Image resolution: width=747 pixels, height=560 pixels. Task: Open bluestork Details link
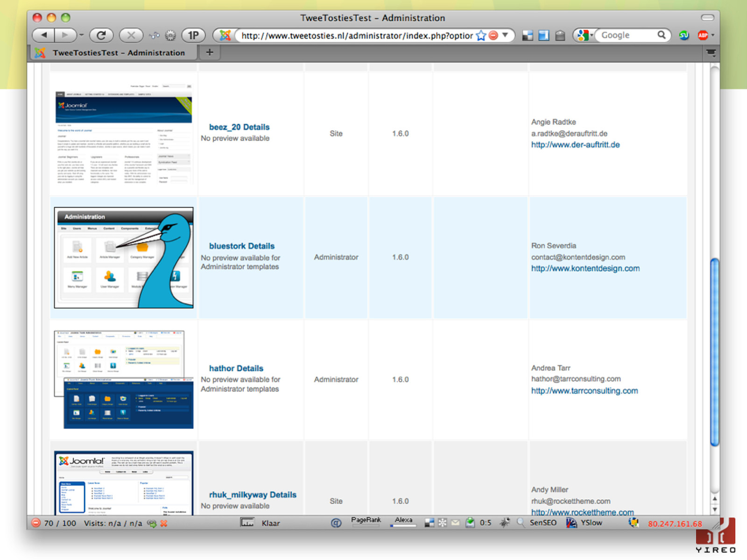[241, 246]
